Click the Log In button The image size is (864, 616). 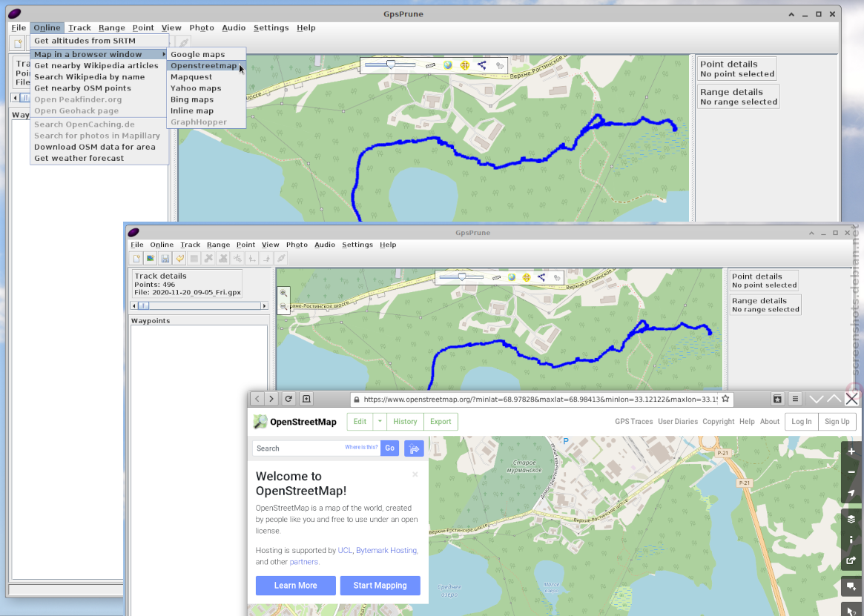click(801, 422)
